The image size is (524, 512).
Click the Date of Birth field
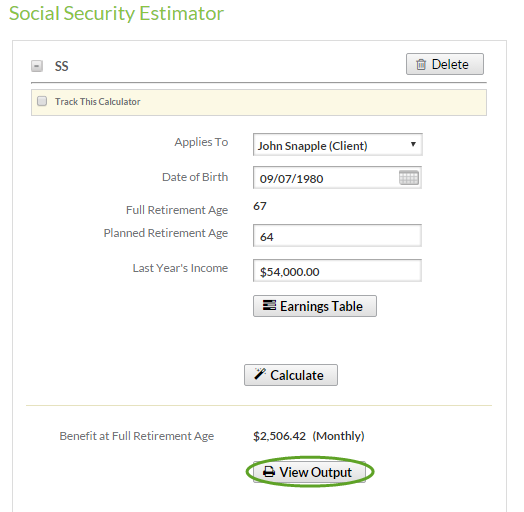coord(337,177)
